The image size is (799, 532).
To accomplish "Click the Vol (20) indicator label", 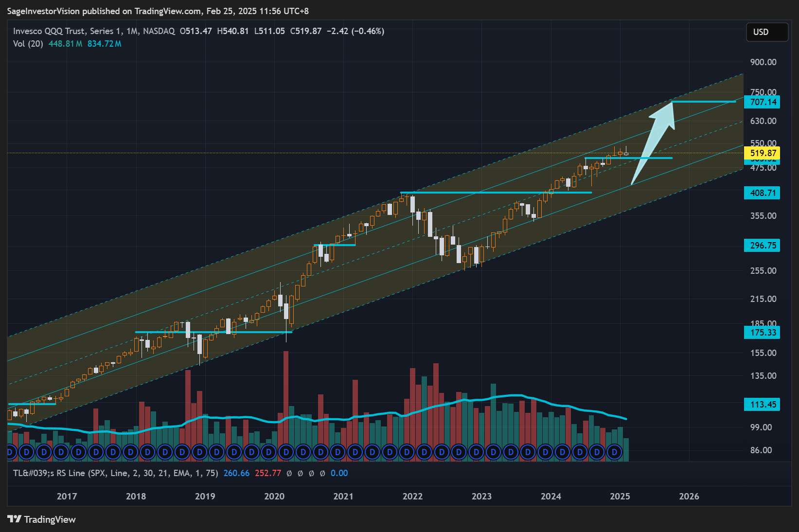I will 28,44.
